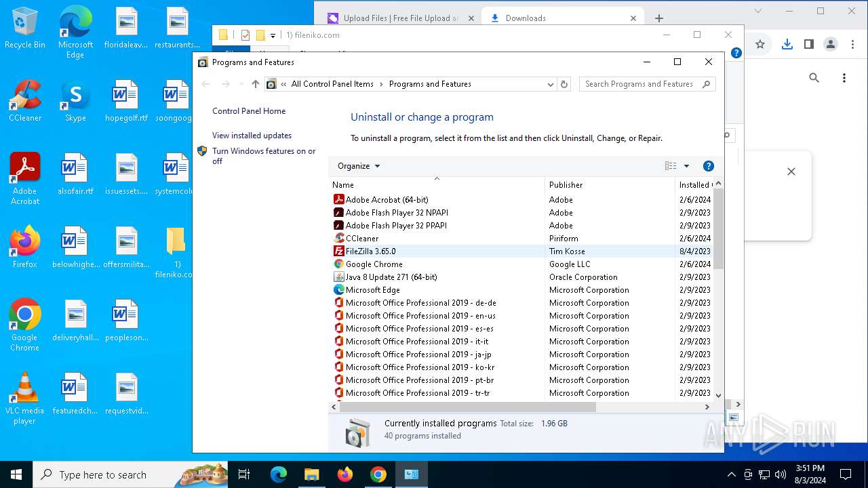Image resolution: width=868 pixels, height=488 pixels.
Task: Open a new Chrome tab
Action: [659, 18]
